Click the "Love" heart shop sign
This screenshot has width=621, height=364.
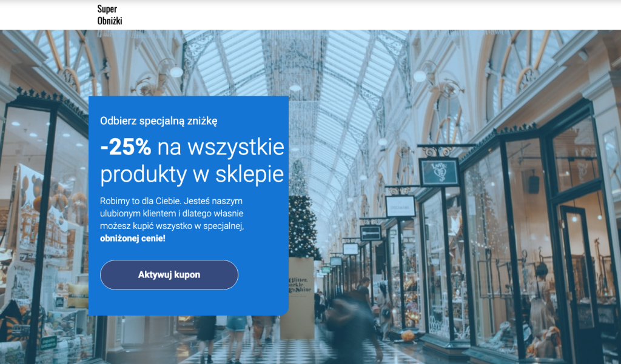[x=439, y=172]
